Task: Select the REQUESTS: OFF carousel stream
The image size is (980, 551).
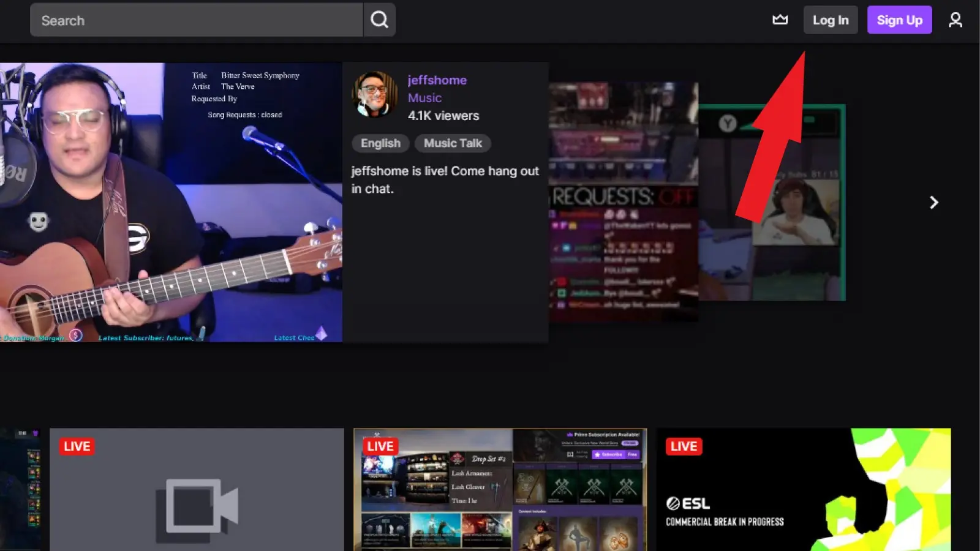Action: [623, 202]
